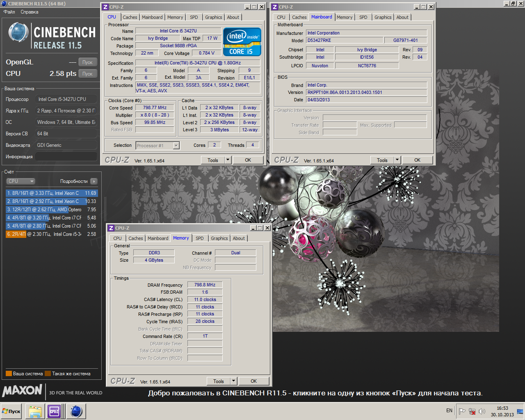
Task: Click the Channel # value Dual
Action: [x=235, y=253]
